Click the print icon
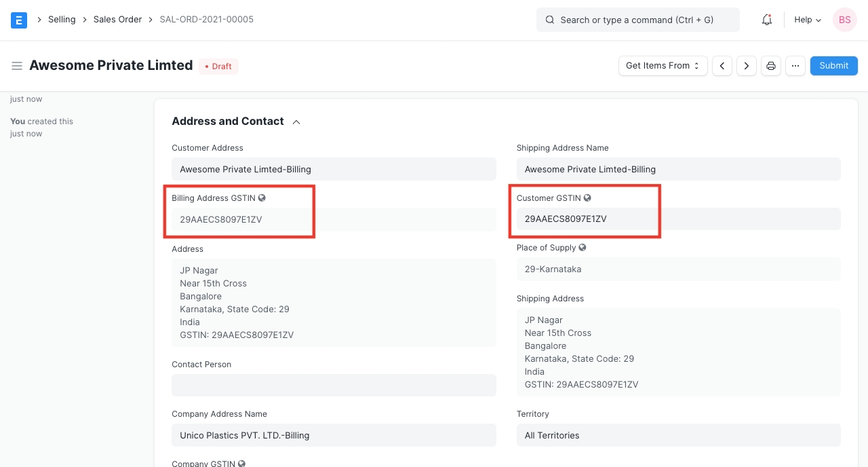868x467 pixels. click(x=771, y=66)
